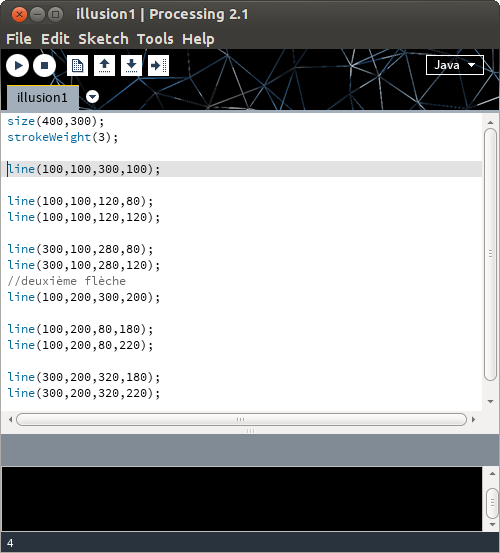
Task: Click the horizontal scrollbar's left arrow
Action: click(x=11, y=419)
